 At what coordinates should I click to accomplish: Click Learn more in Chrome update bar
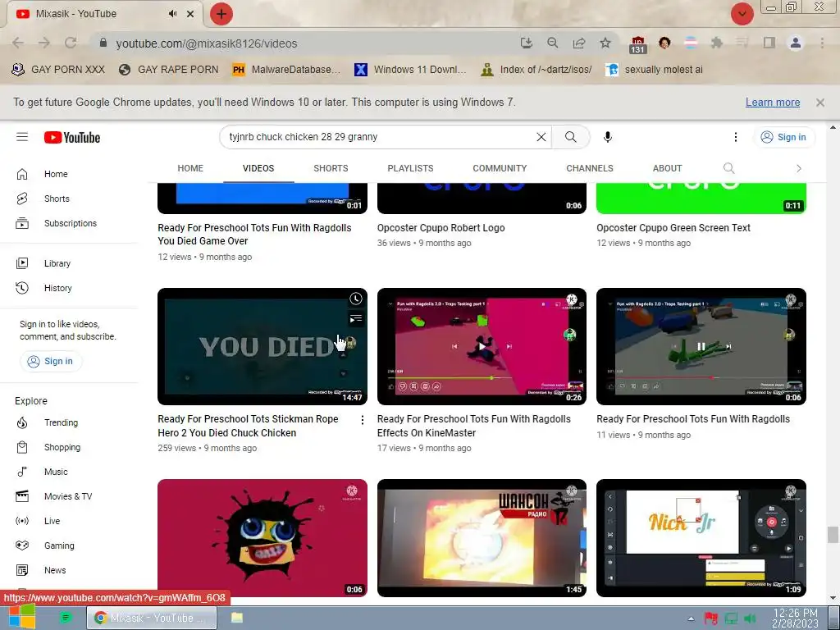coord(773,103)
